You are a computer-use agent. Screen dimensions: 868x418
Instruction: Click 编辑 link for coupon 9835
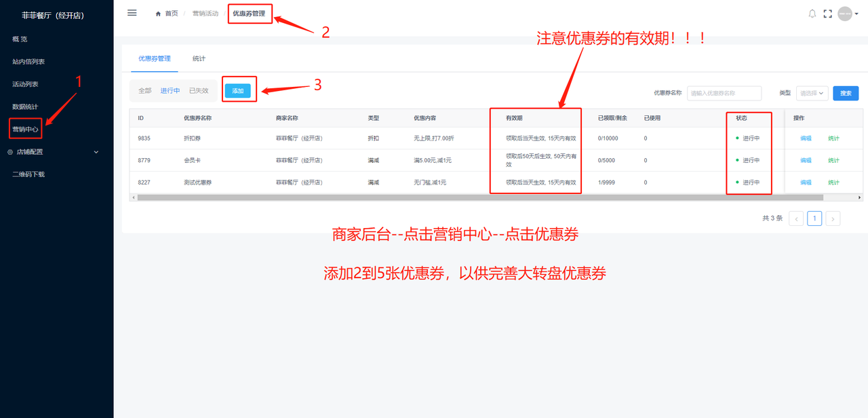(x=806, y=138)
